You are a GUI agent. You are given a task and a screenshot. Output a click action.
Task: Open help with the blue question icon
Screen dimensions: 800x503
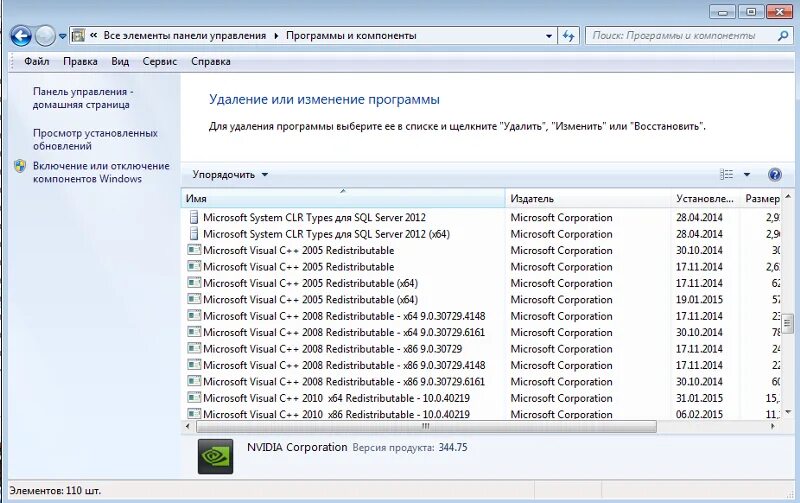click(774, 174)
